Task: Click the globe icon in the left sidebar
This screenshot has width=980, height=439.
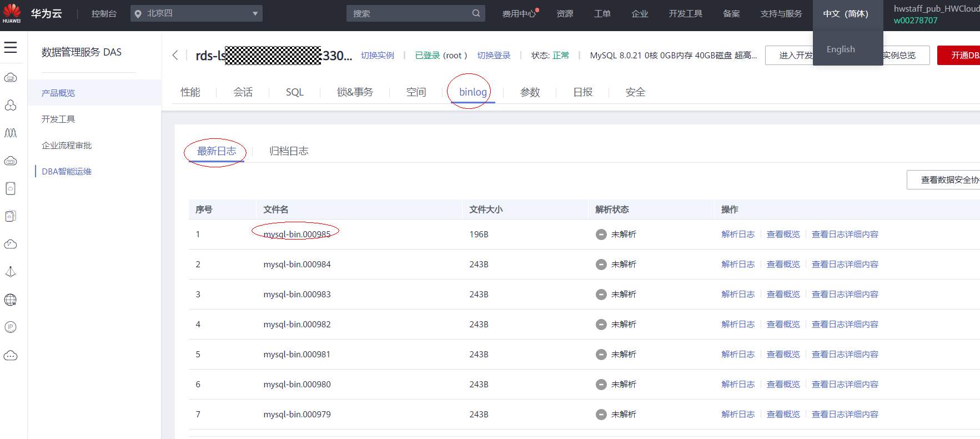Action: click(11, 300)
